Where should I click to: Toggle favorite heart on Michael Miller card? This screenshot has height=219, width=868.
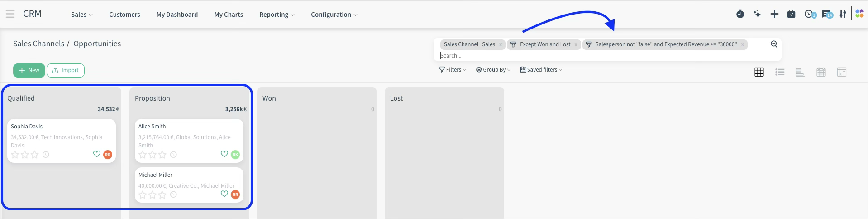click(x=224, y=194)
